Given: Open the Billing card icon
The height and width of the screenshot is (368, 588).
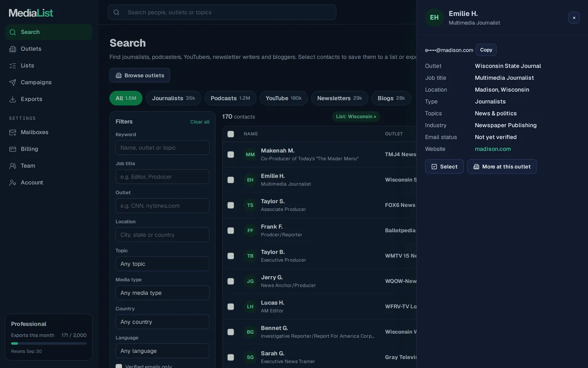Looking at the screenshot, I should (13, 149).
